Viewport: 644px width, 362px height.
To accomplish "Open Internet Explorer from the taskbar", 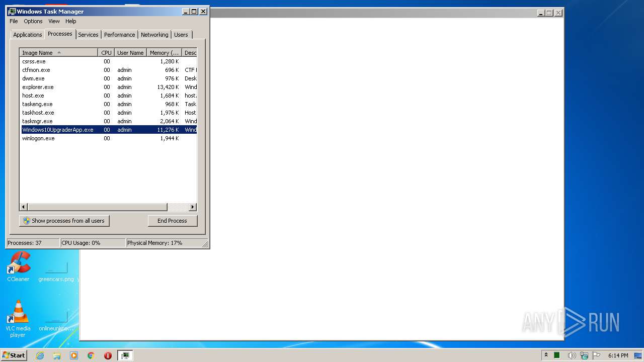I will (40, 355).
